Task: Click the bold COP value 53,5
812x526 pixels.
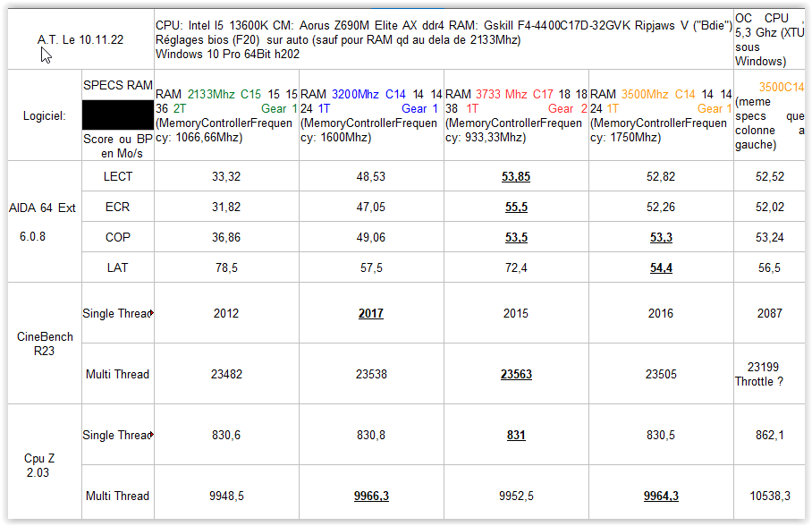Action: pyautogui.click(x=516, y=237)
